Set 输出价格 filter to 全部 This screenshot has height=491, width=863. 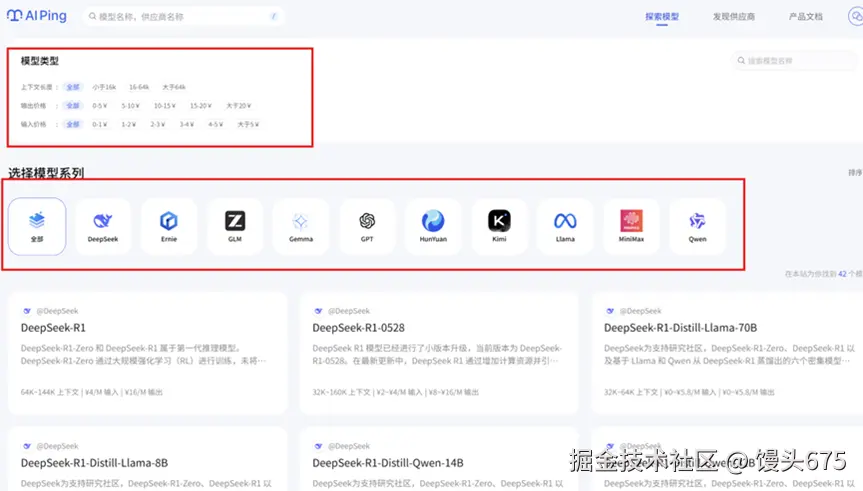[x=73, y=106]
